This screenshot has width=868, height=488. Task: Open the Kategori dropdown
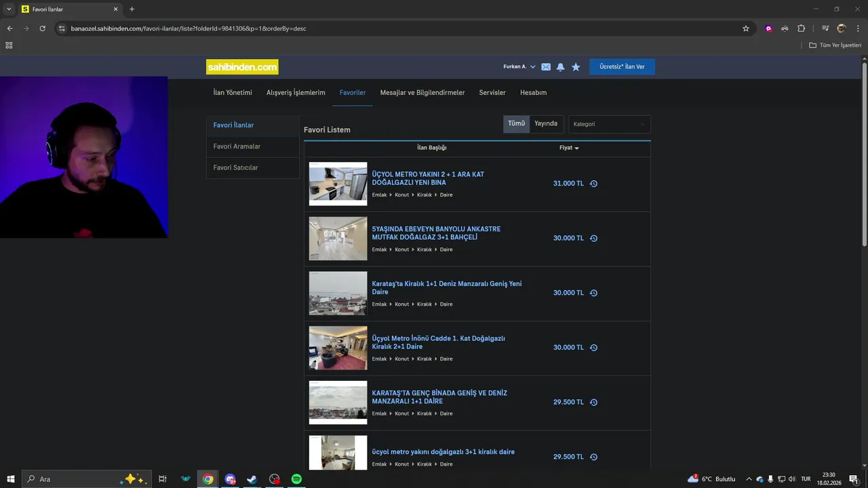pos(609,124)
